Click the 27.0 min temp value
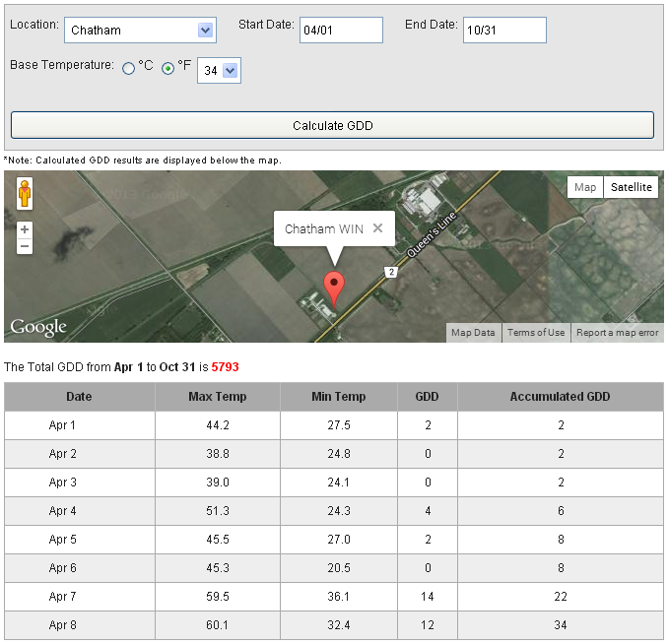668x644 pixels. click(x=339, y=540)
